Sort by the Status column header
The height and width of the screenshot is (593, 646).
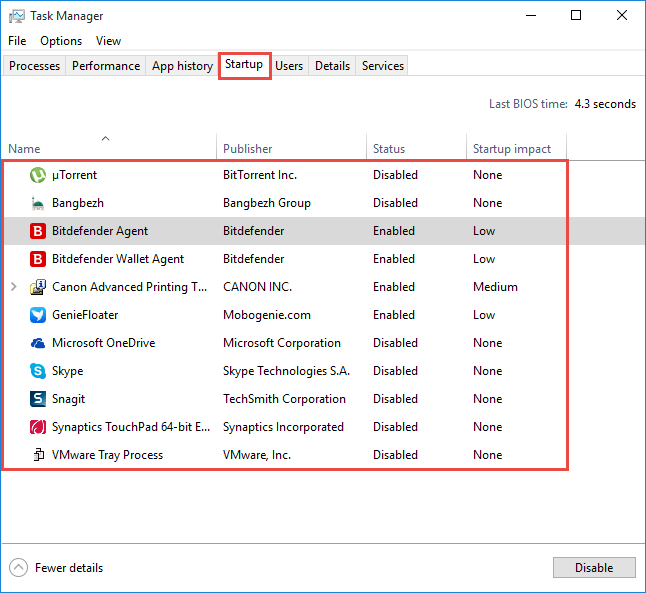click(x=417, y=146)
